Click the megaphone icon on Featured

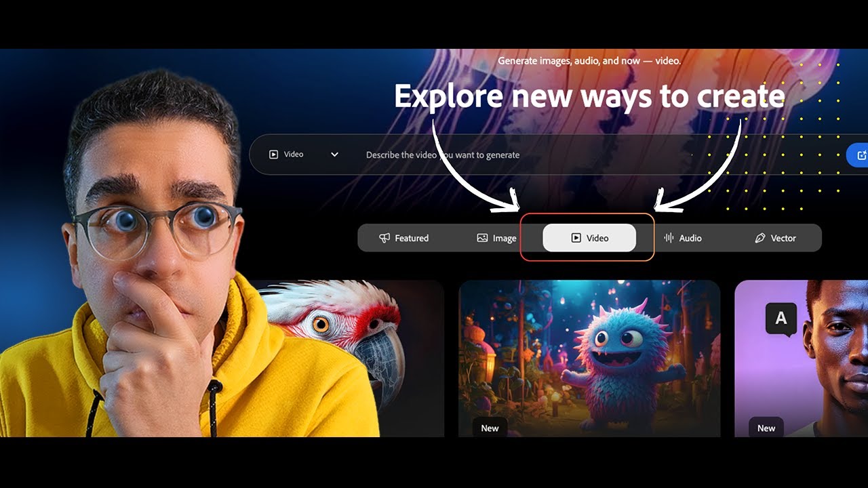coord(384,238)
